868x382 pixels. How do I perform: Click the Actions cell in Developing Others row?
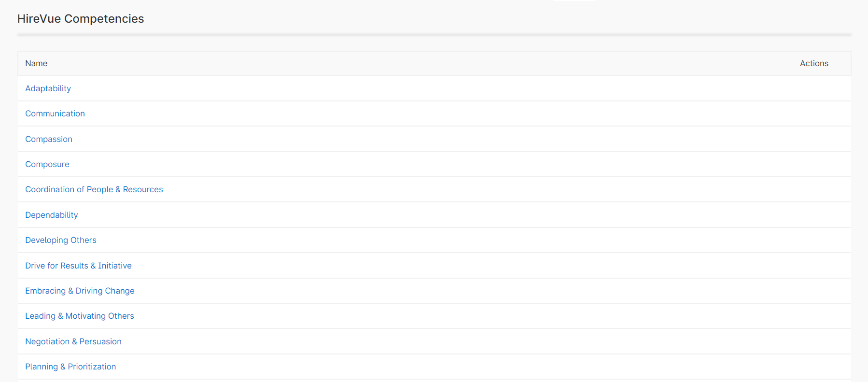814,240
